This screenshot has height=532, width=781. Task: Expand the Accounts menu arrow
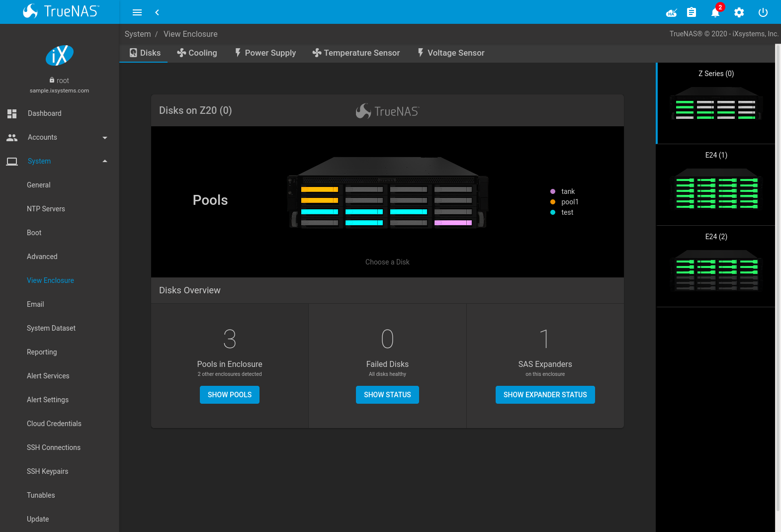tap(104, 137)
